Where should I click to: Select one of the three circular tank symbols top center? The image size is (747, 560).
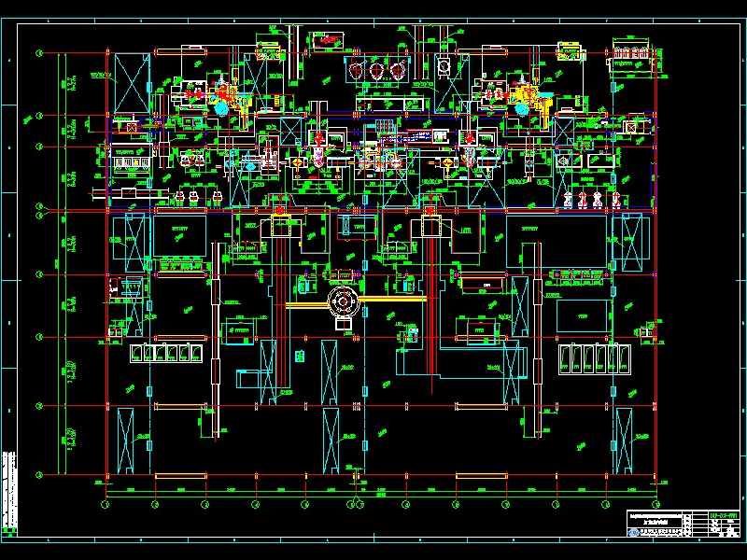377,69
